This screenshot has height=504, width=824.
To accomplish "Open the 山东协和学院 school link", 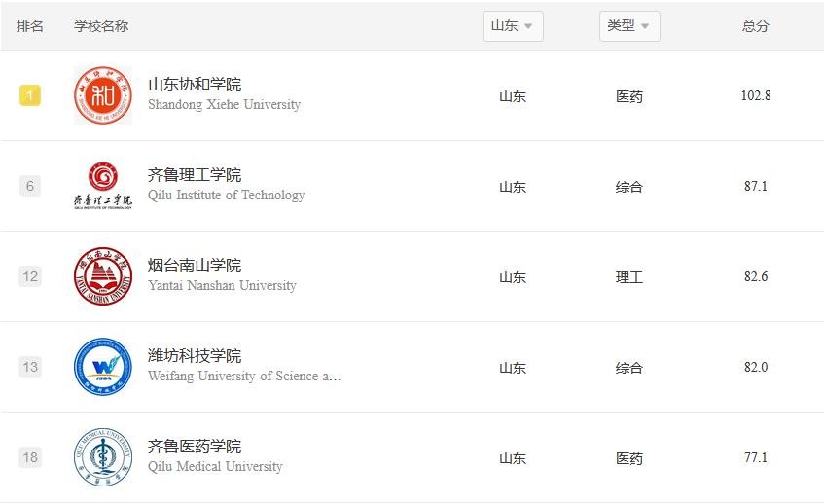I will point(195,85).
